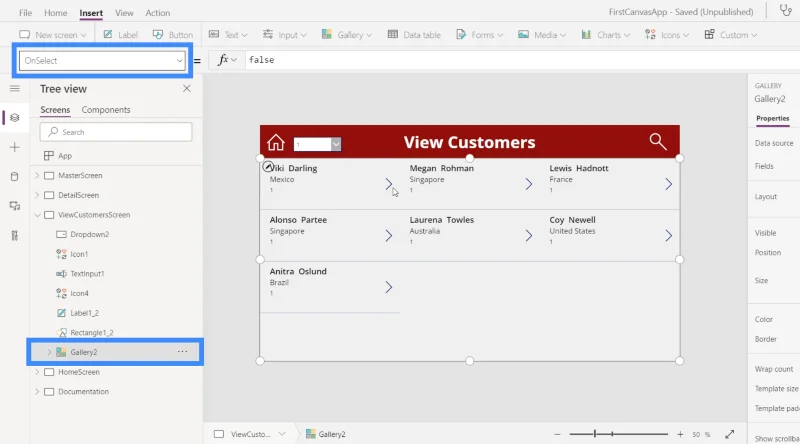800x444 pixels.
Task: Select TextInput1 in tree
Action: pos(87,274)
